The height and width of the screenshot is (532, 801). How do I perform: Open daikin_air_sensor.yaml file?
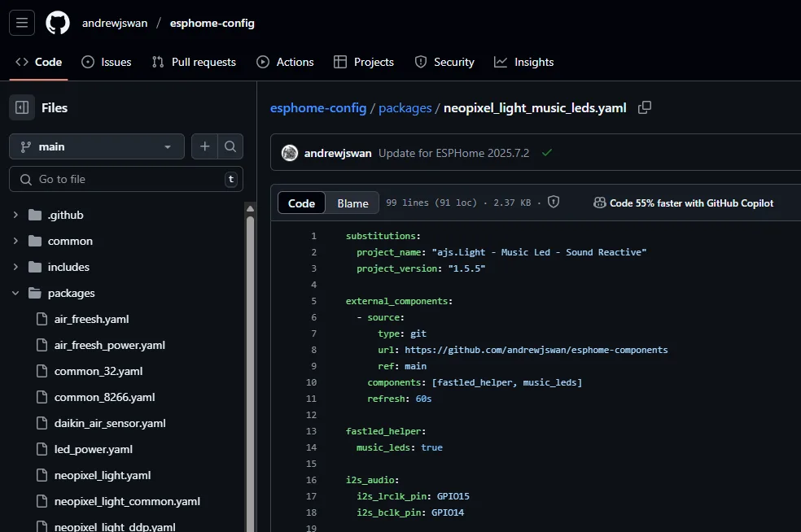[x=111, y=423]
